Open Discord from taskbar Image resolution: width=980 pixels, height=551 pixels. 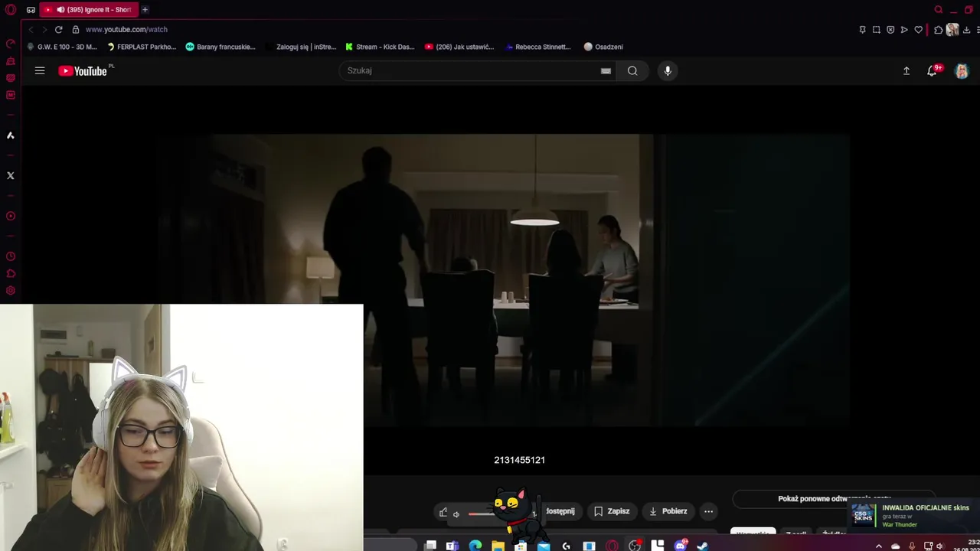(680, 546)
